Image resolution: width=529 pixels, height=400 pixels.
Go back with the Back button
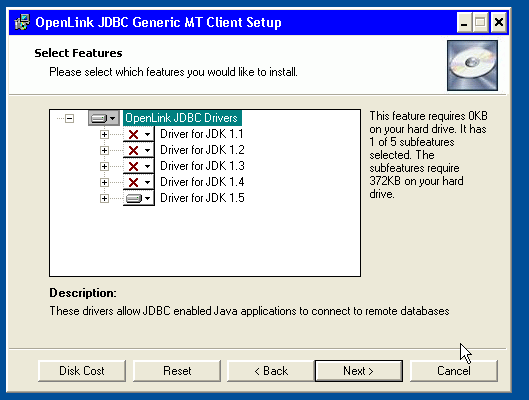pyautogui.click(x=271, y=371)
